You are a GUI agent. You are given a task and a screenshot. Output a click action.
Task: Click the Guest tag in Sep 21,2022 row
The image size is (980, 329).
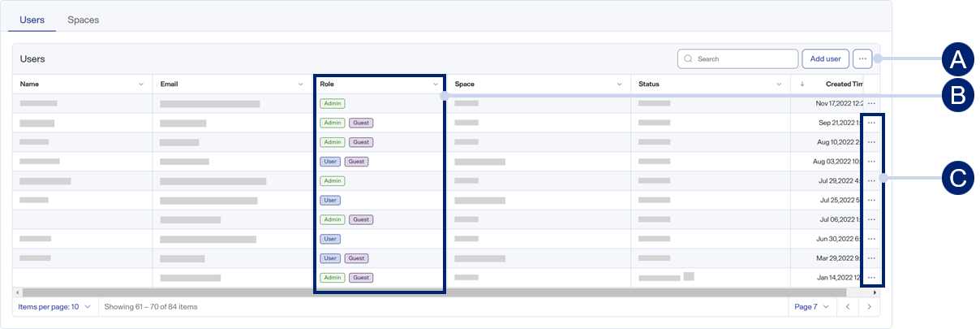pos(361,123)
